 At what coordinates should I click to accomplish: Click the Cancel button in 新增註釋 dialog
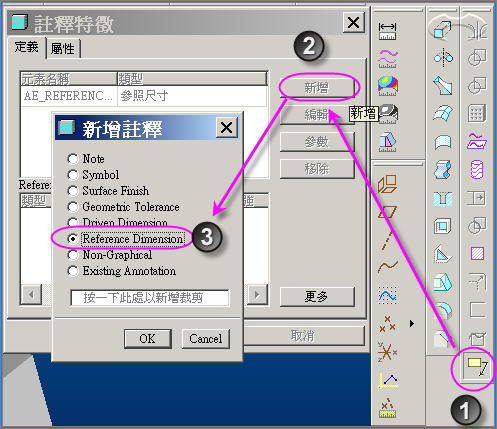[206, 339]
